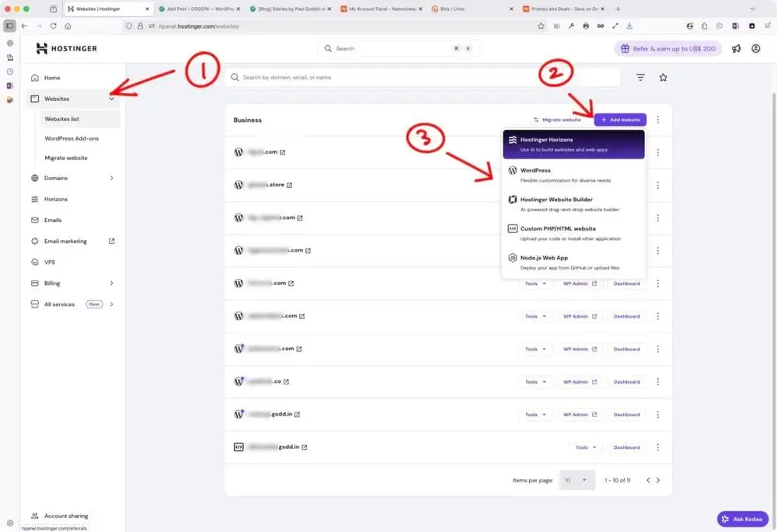Image resolution: width=777 pixels, height=532 pixels.
Task: Click the favorites star icon
Action: point(663,77)
